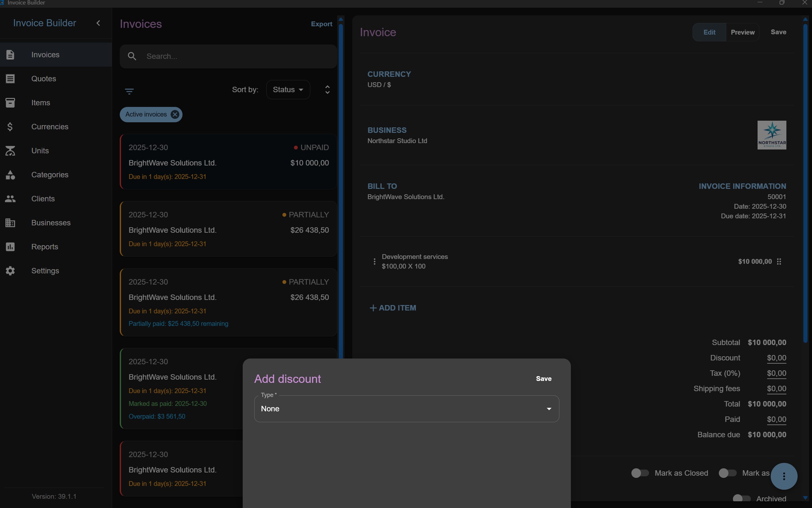Select the UNPAID $10 000,00 invoice card
The width and height of the screenshot is (812, 508).
coord(229,162)
